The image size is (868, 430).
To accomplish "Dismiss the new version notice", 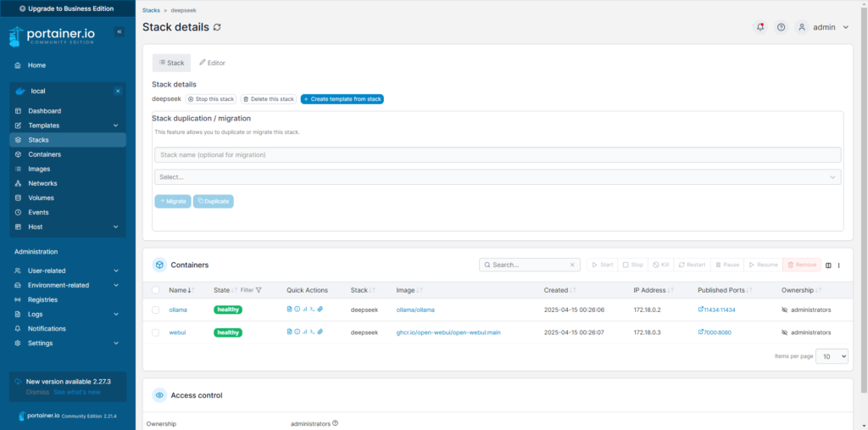I will tap(37, 393).
